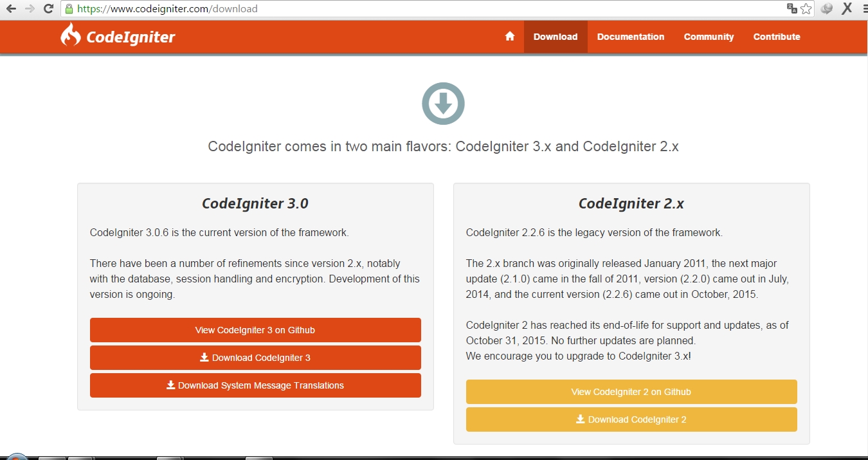This screenshot has width=868, height=460.
Task: Click the CodeIgniter 2.x heading
Action: (631, 203)
